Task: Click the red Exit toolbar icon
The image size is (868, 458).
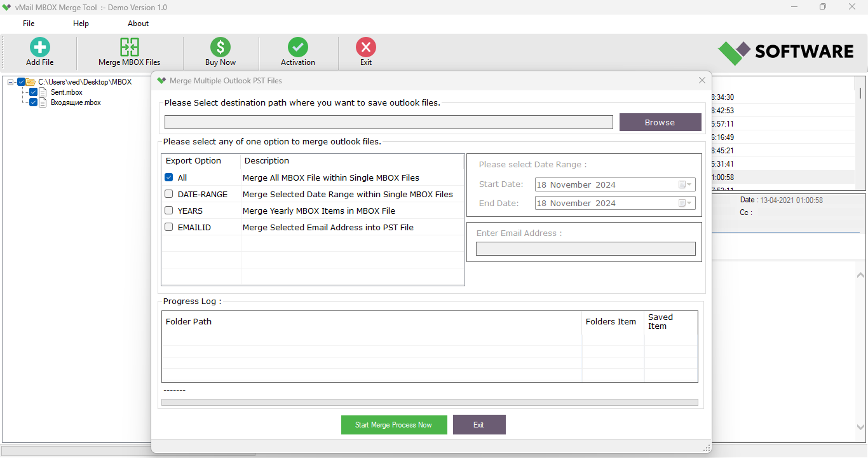Action: coord(366,47)
